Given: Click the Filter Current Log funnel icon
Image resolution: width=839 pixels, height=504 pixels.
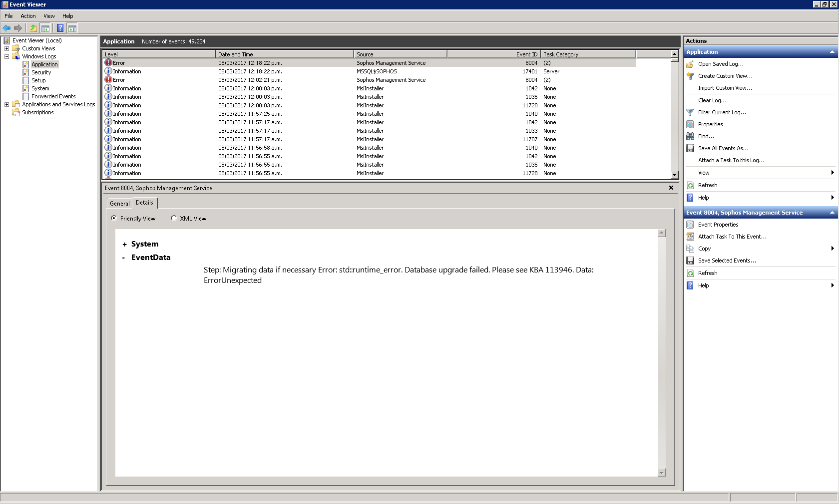Looking at the screenshot, I should [x=690, y=112].
